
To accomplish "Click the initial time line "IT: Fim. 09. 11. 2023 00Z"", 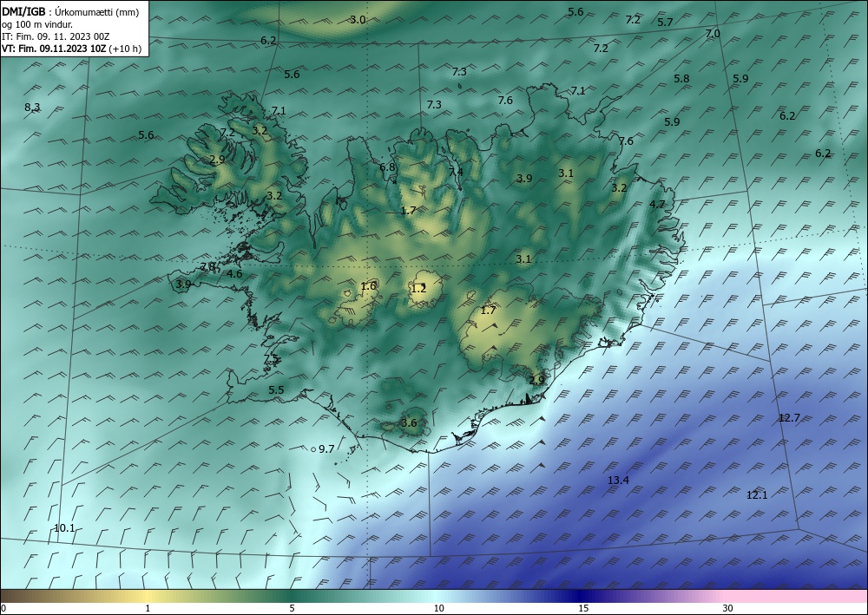I will [56, 36].
